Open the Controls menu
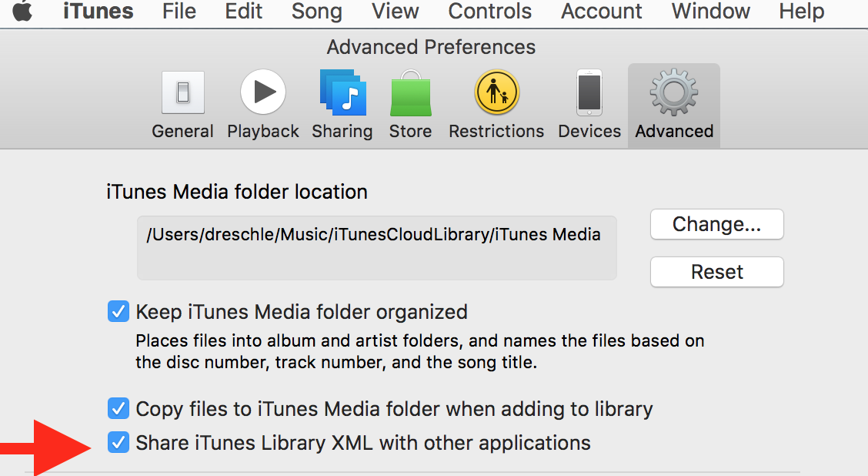Viewport: 868px width, 476px height. pos(489,12)
